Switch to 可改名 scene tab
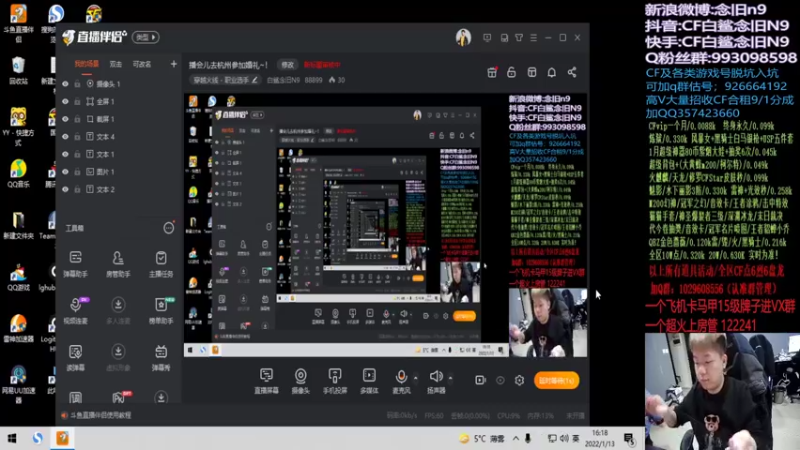This screenshot has width=800, height=450. (142, 64)
